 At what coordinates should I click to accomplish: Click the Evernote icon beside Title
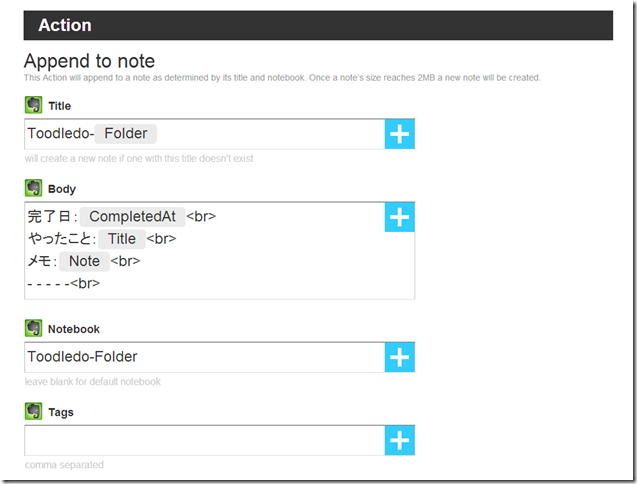(33, 105)
